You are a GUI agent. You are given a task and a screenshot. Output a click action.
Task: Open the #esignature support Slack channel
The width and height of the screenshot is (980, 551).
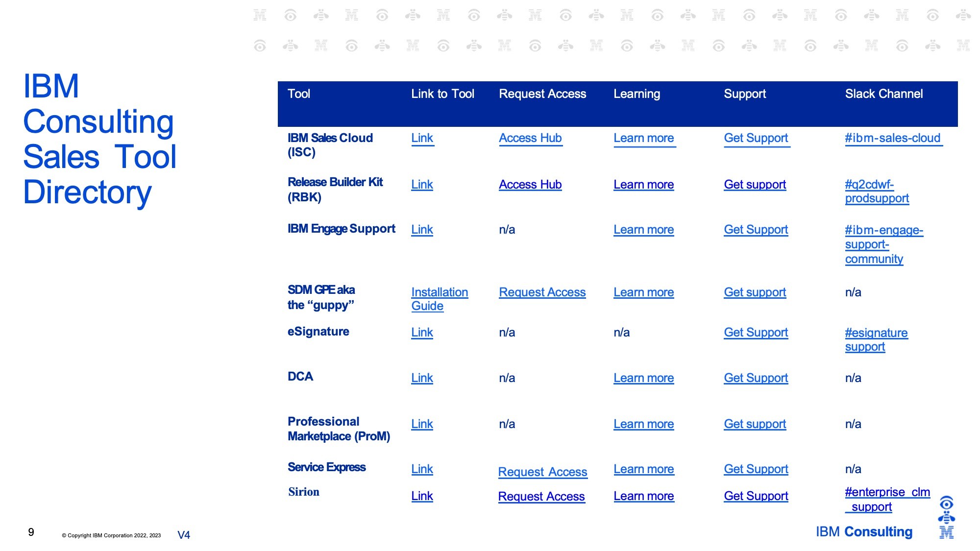pyautogui.click(x=876, y=333)
